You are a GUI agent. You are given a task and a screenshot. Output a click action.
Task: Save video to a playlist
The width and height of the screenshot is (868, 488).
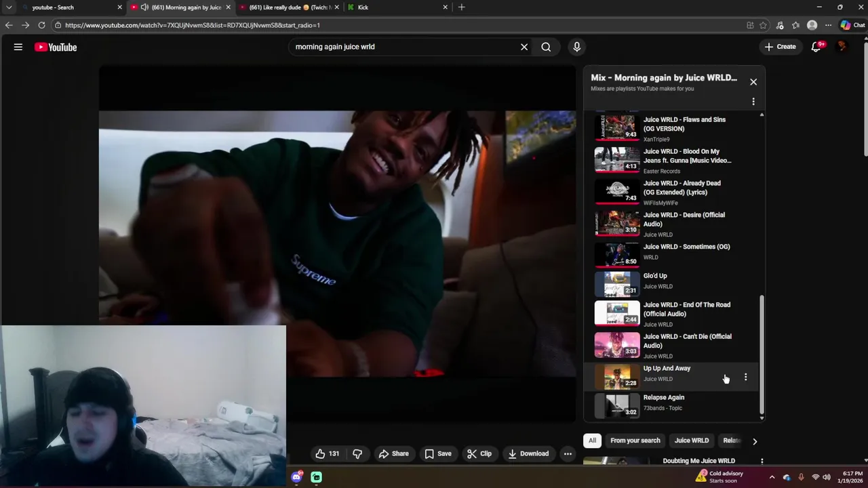coord(438,453)
